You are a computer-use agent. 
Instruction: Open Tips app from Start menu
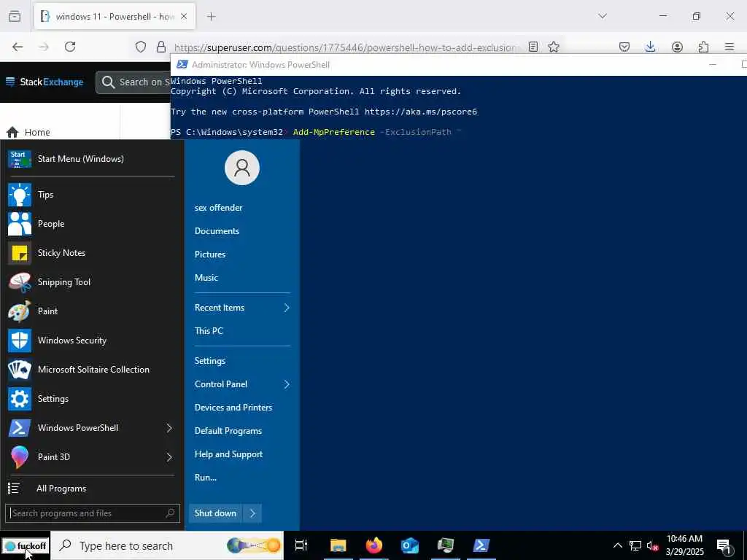[x=90, y=195]
